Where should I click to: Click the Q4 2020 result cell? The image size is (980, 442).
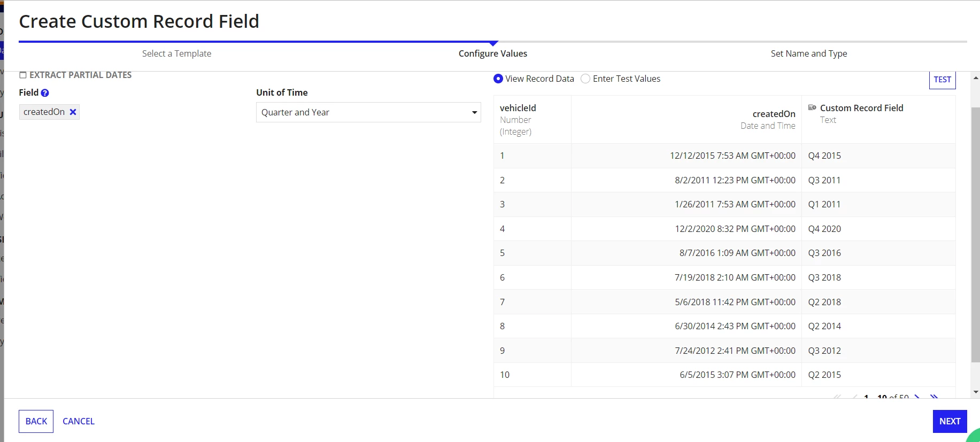coord(878,229)
